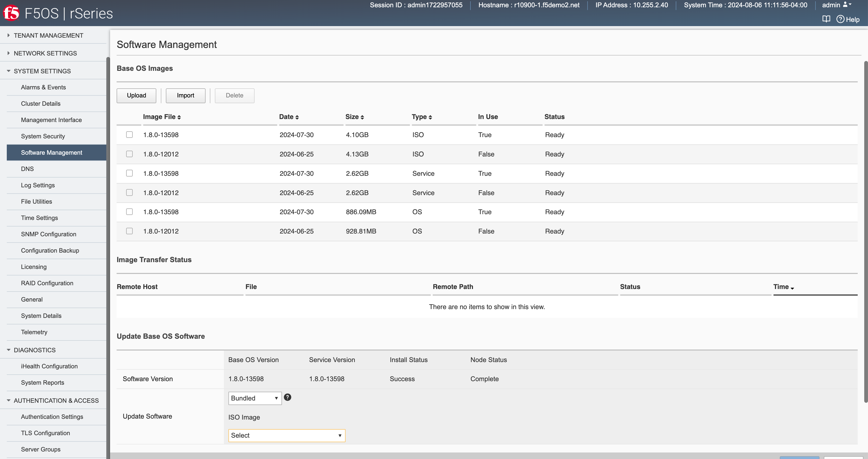
Task: Open DNS settings
Action: (x=57, y=169)
